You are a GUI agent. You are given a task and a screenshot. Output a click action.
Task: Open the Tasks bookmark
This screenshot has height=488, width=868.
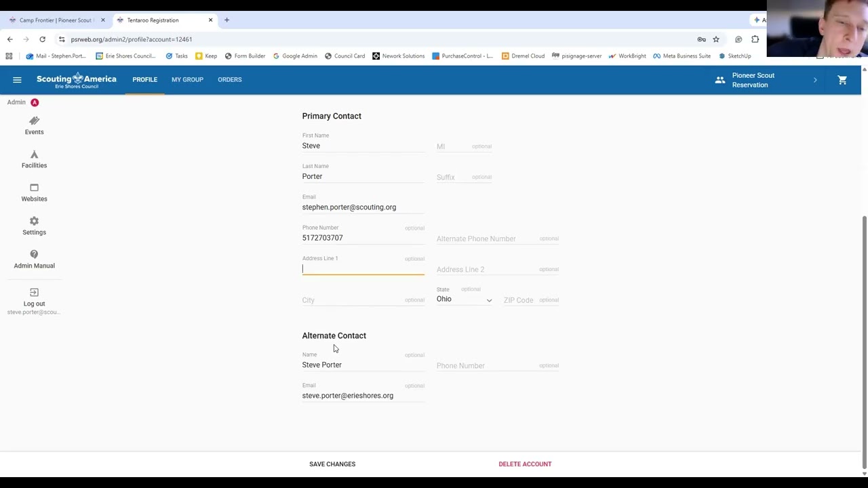pos(176,56)
